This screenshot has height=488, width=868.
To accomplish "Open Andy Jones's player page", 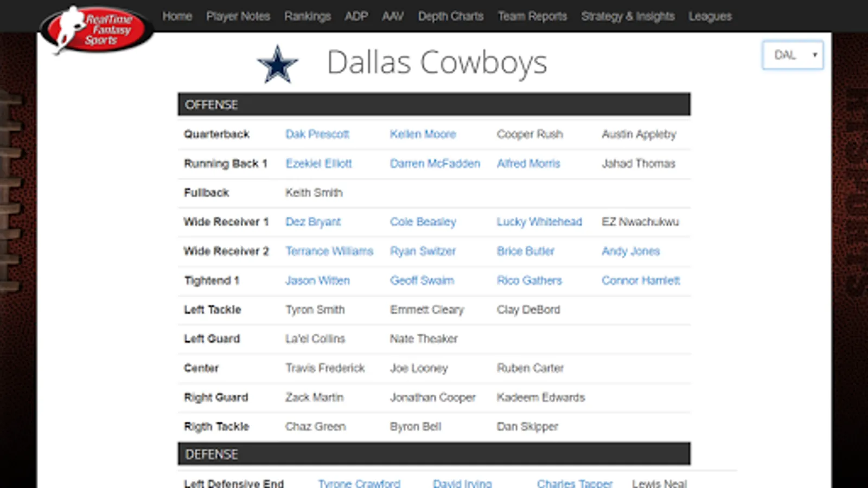I will point(631,251).
